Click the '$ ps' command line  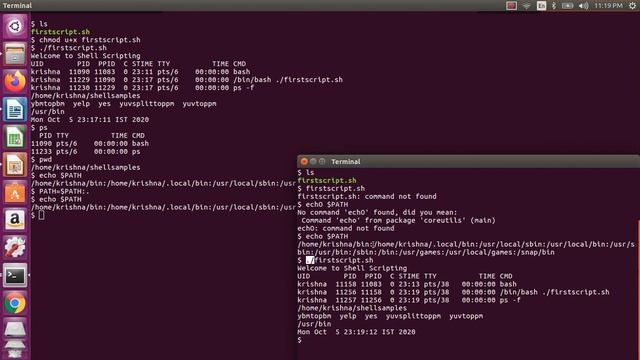click(x=39, y=128)
